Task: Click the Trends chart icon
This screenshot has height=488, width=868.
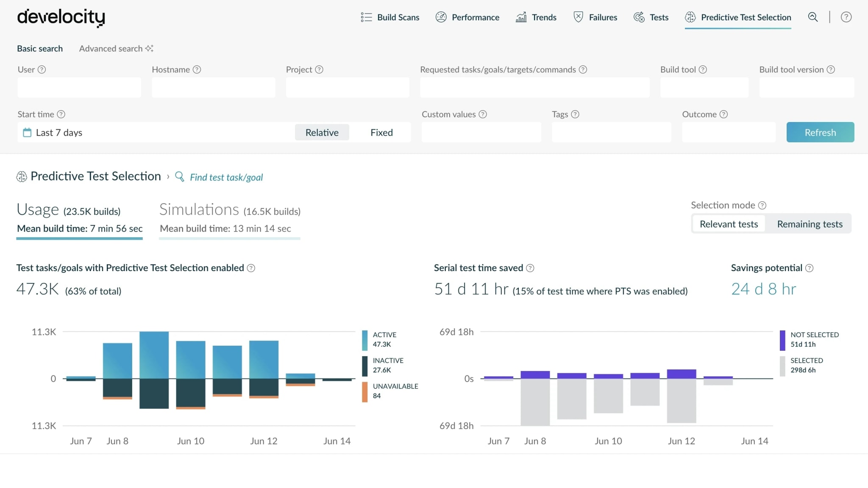Action: (521, 17)
